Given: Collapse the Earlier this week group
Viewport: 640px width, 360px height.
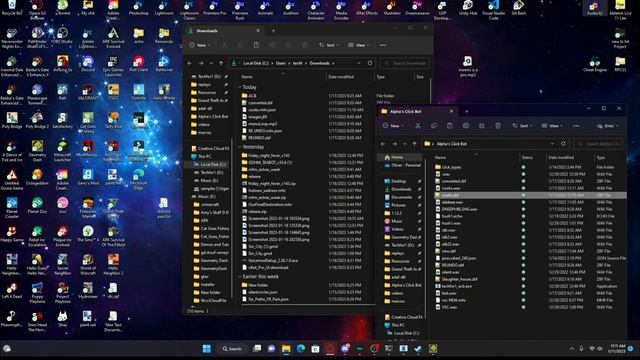Looking at the screenshot, I should (x=240, y=276).
